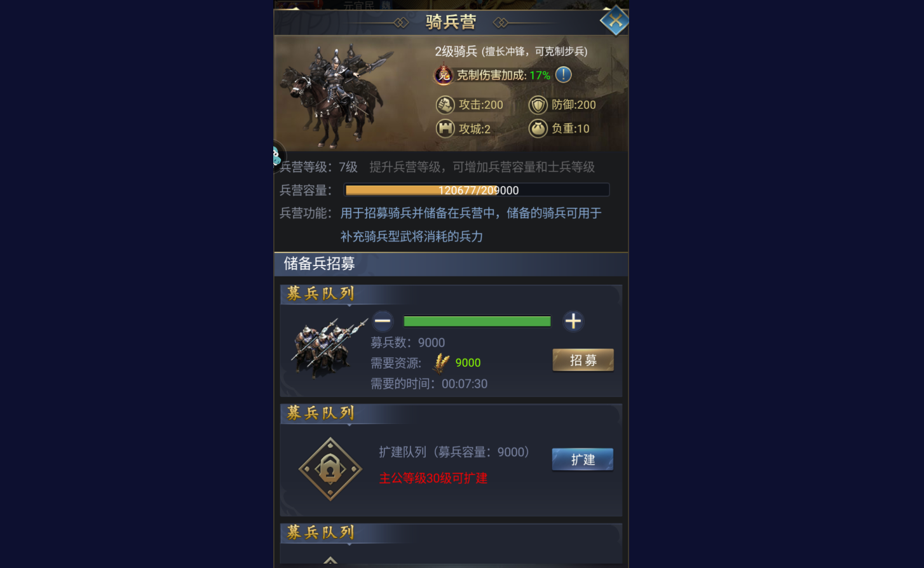This screenshot has height=568, width=924.
Task: Click the siege 攻城 castle icon
Action: coord(445,128)
